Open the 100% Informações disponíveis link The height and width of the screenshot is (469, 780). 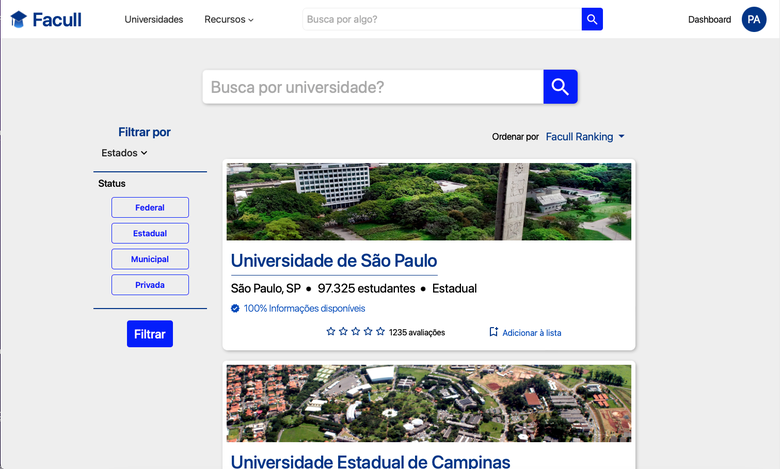[x=304, y=308]
